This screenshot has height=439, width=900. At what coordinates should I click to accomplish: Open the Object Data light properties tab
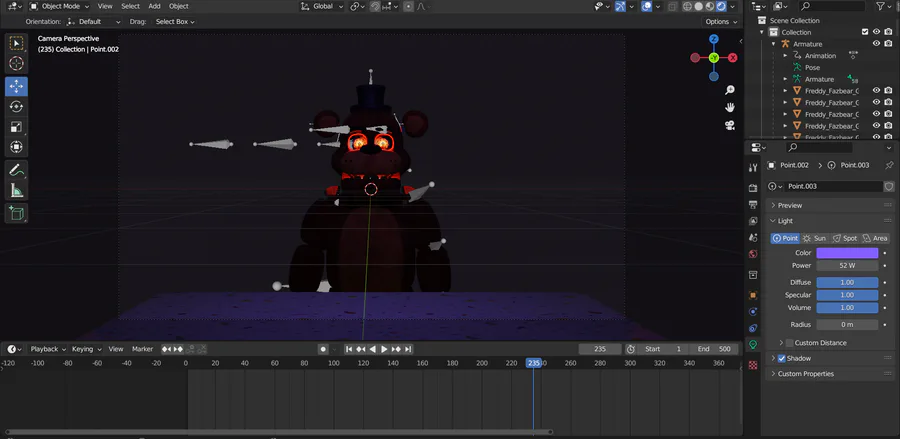tap(753, 344)
